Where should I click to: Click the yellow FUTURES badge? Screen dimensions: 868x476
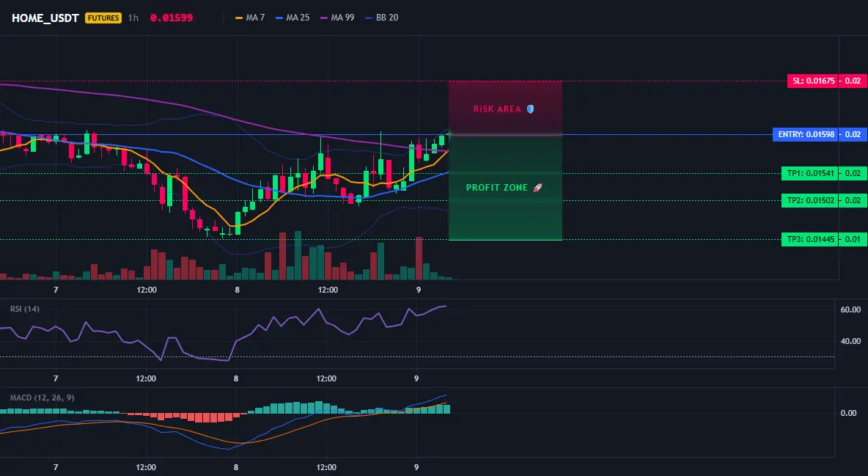103,18
